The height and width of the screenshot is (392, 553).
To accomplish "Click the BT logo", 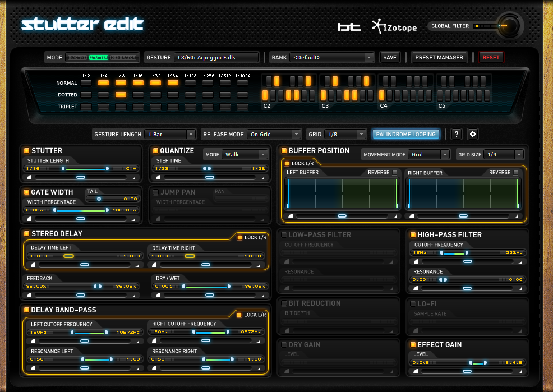I will (349, 27).
